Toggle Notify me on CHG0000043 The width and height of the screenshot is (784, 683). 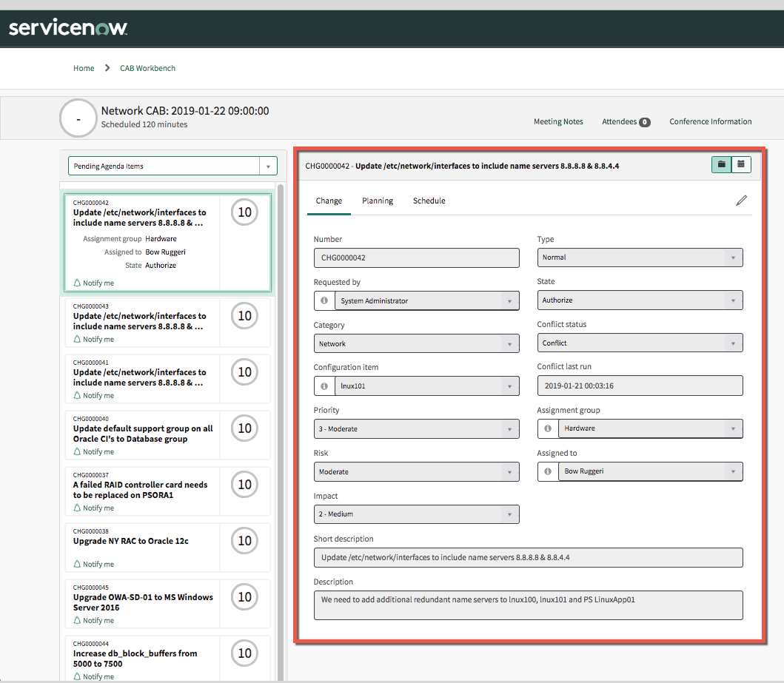(93, 339)
